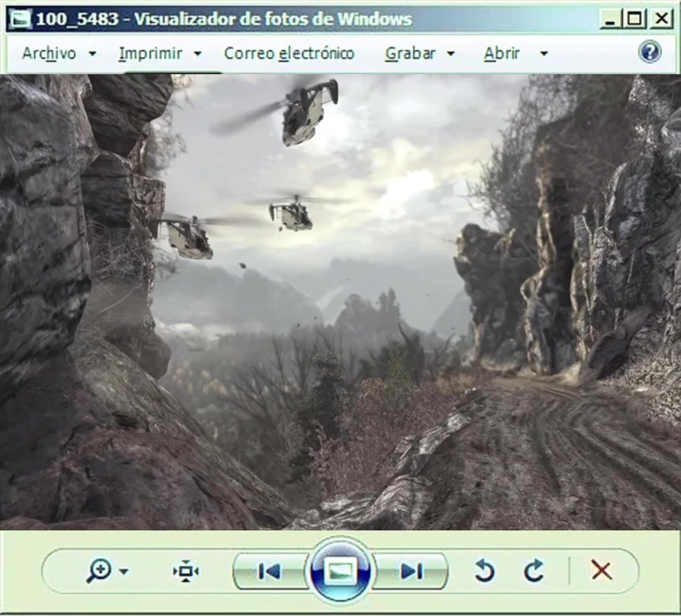Screen dimensions: 681x616
Task: Click the displayed helicopter canyon photo
Action: click(340, 302)
